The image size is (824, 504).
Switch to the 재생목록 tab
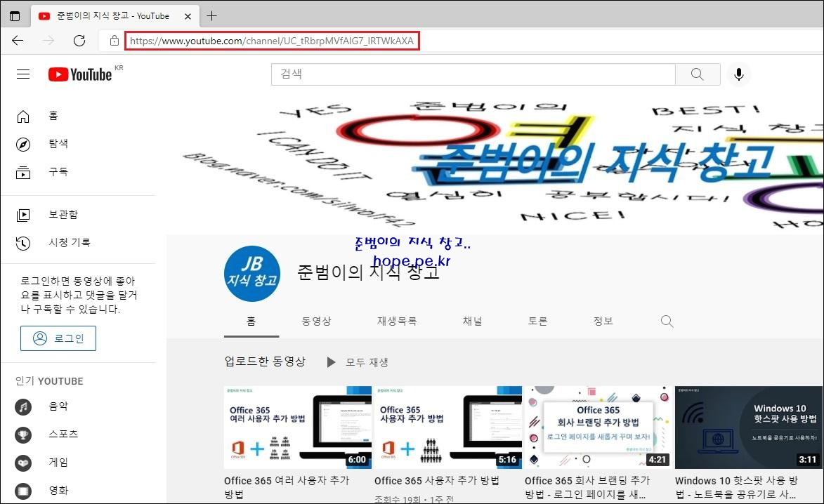click(397, 321)
